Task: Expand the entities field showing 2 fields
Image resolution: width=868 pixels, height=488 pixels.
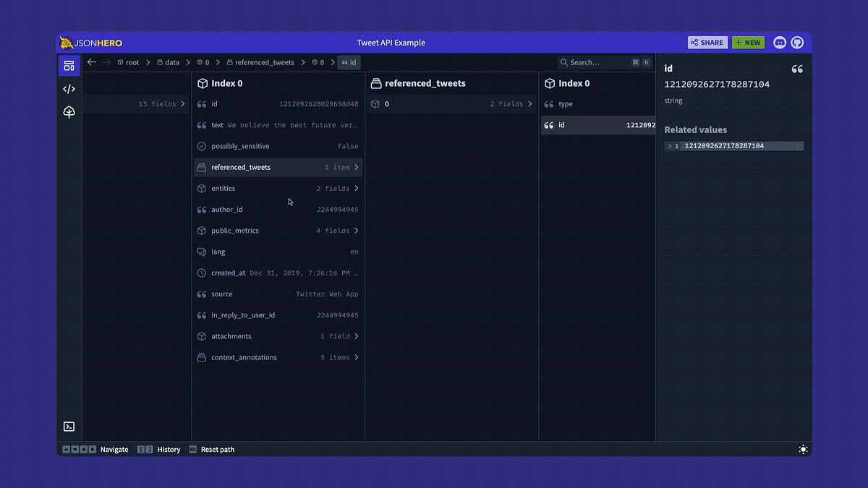Action: (278, 188)
